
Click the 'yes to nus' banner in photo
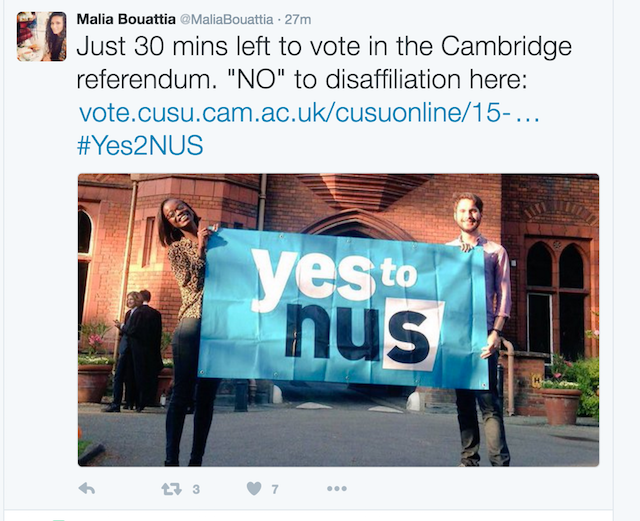[x=344, y=309]
